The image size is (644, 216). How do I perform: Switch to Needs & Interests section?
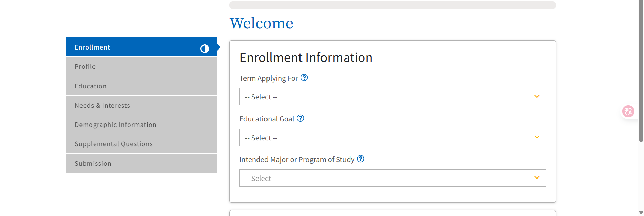[x=141, y=105]
